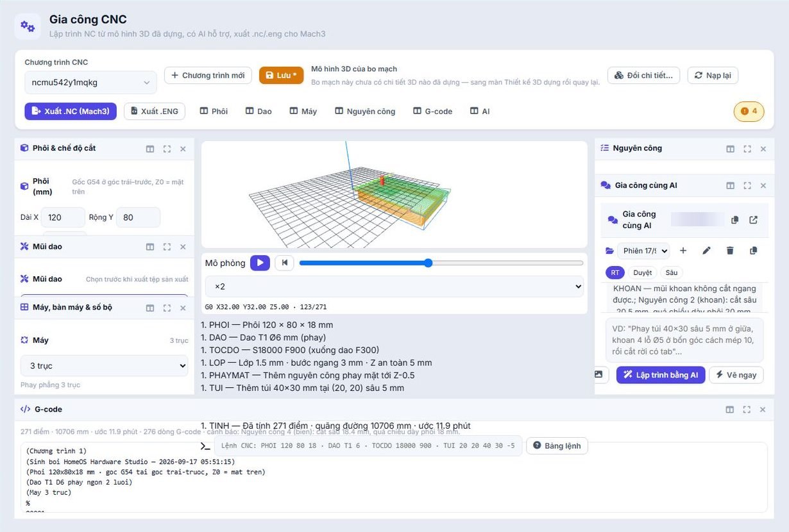Maximize the Mũi dao panel
The image size is (789, 532).
(167, 247)
